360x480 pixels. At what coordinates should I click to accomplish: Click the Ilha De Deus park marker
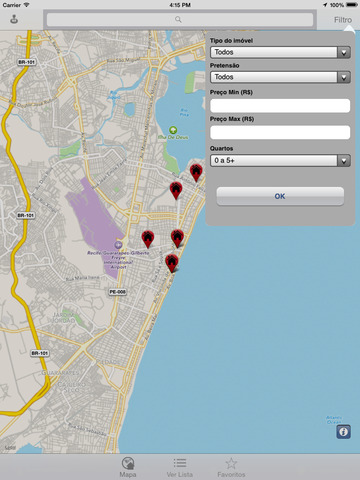[x=173, y=130]
